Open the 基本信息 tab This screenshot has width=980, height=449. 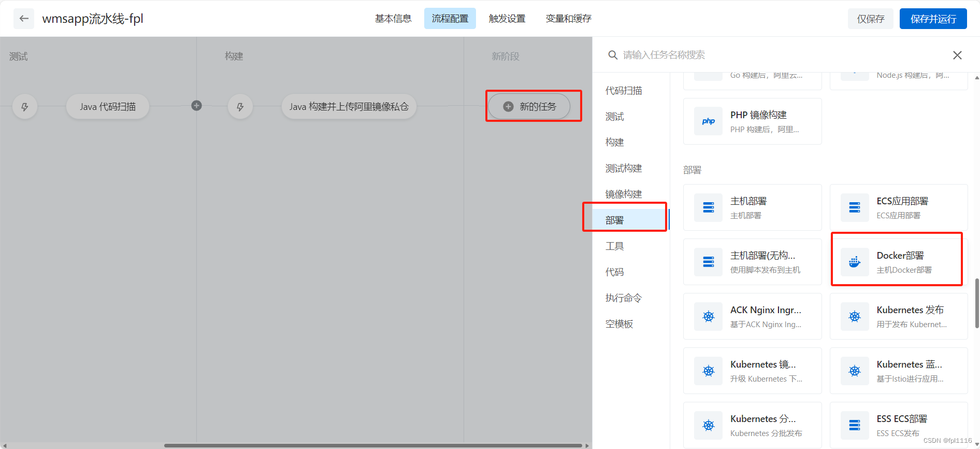pyautogui.click(x=393, y=19)
